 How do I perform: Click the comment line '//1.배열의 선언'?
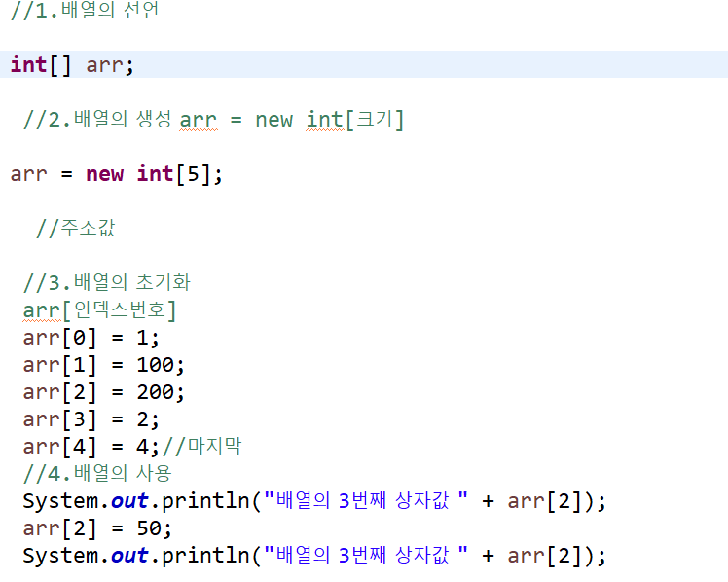pyautogui.click(x=85, y=10)
